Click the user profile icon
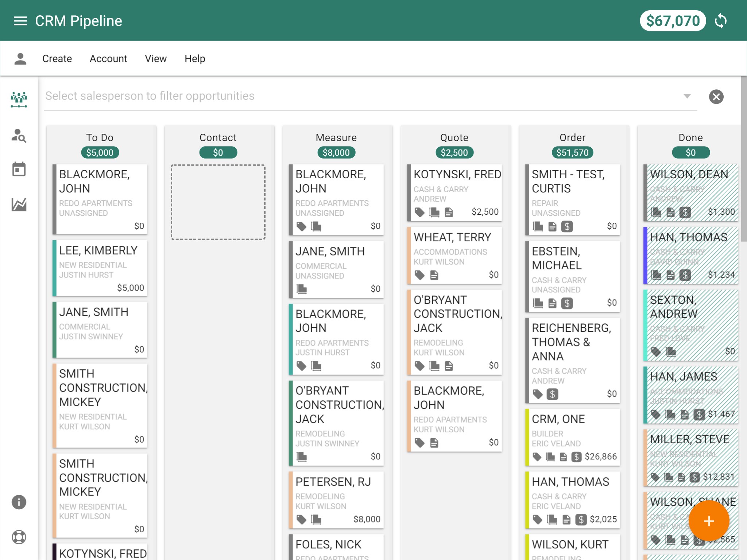 tap(20, 59)
